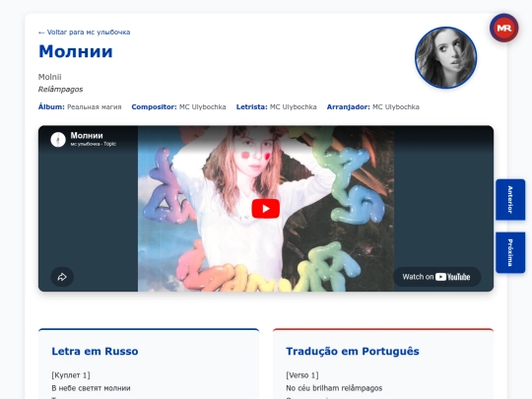Screen dimensions: 532x399
Task: Click Compositor value MC Ulybochka
Action: pos(203,106)
